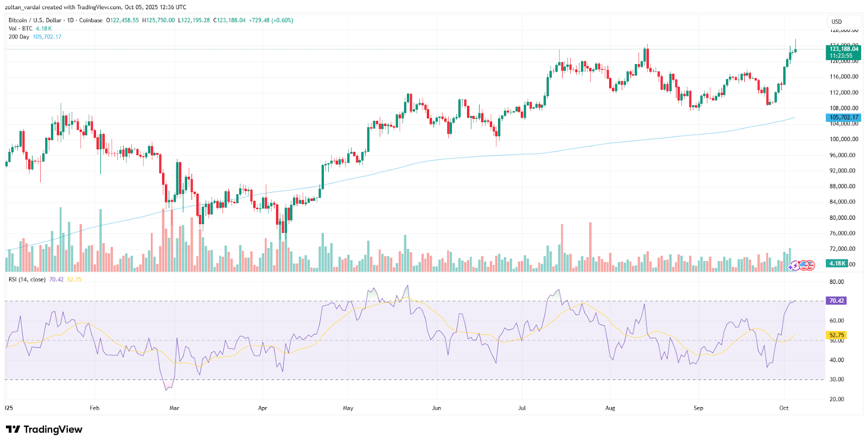Click the Oct label on time axis

pos(783,408)
